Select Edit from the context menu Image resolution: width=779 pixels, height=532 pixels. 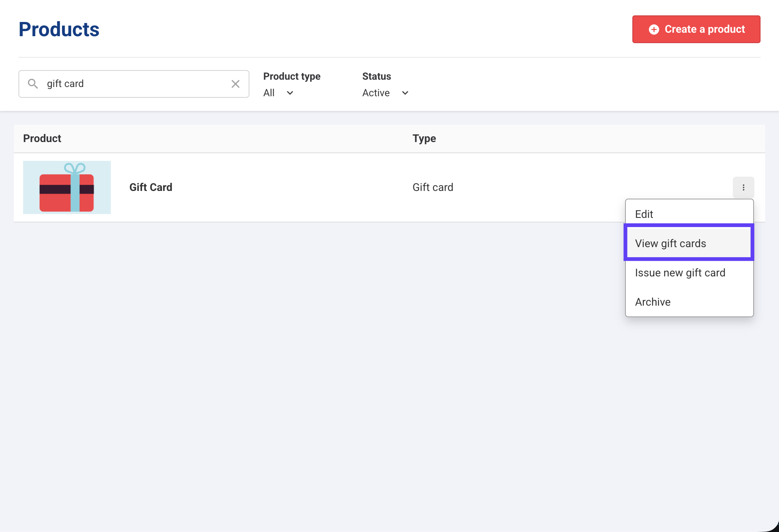(x=644, y=214)
